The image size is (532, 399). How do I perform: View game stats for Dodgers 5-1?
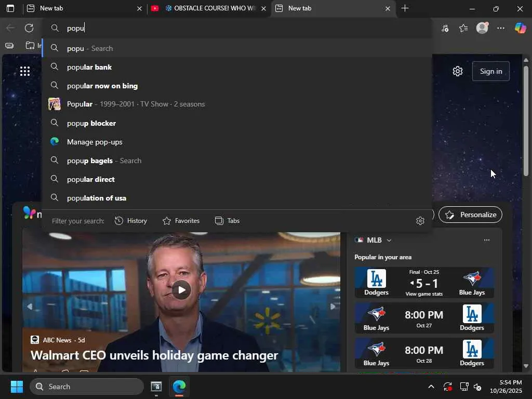pyautogui.click(x=424, y=294)
